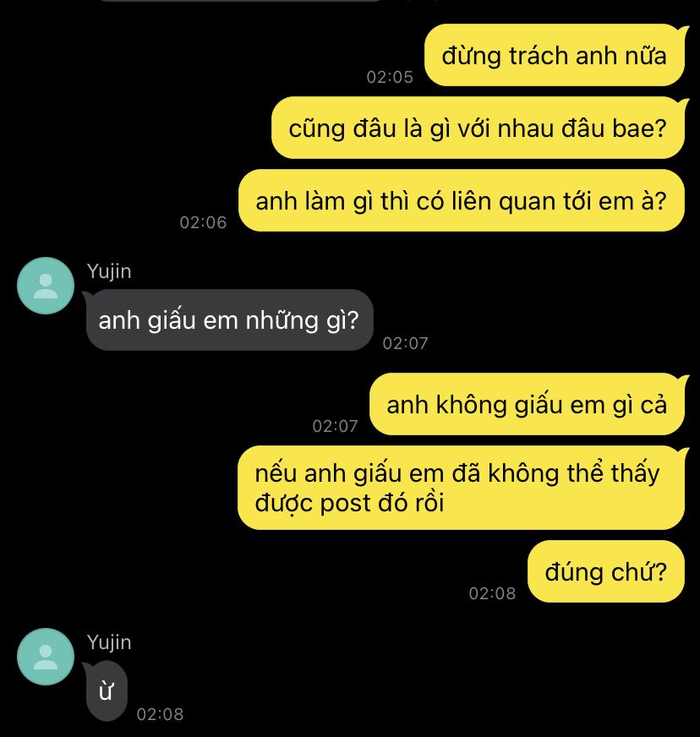Select the short gray "ừ" reply bubble
The width and height of the screenshot is (700, 737).
[107, 691]
